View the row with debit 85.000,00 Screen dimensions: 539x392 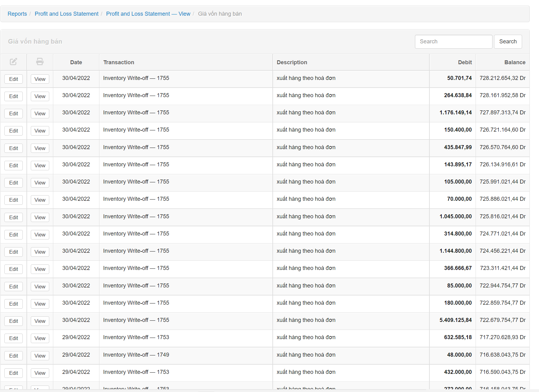point(40,287)
